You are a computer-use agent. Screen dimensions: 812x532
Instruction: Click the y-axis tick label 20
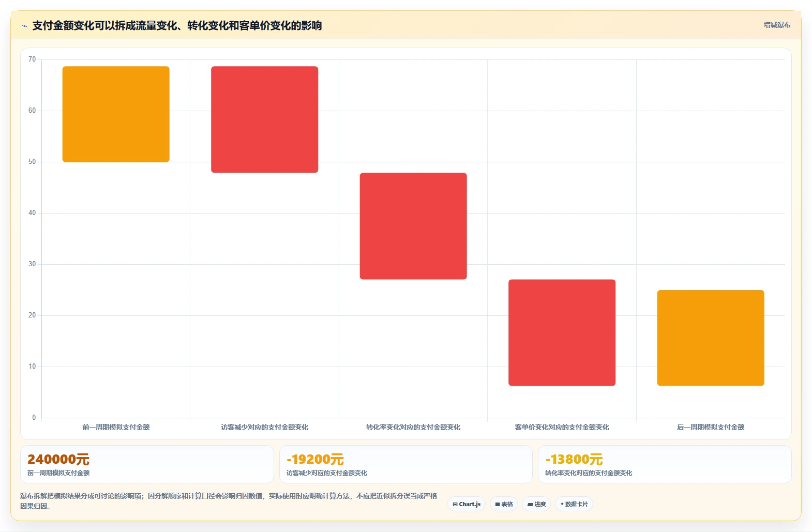tap(32, 315)
